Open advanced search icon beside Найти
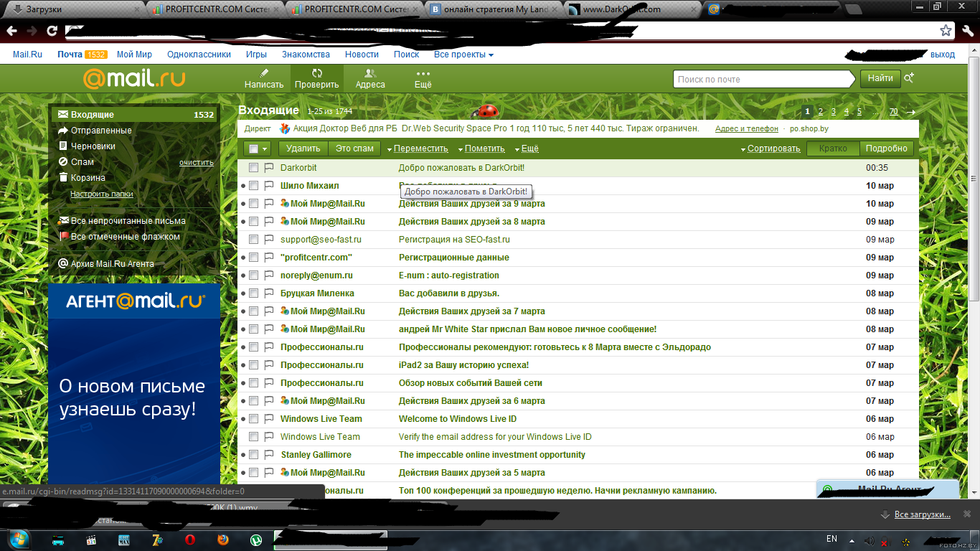The height and width of the screenshot is (551, 980). point(909,78)
